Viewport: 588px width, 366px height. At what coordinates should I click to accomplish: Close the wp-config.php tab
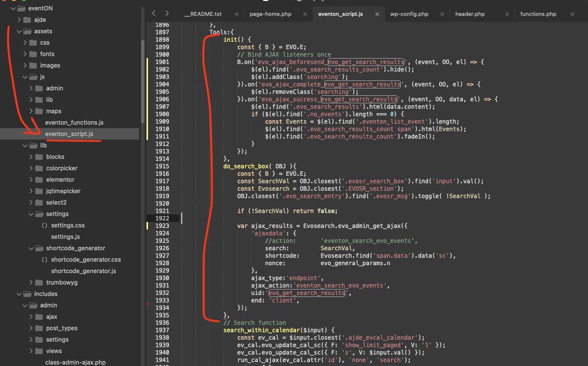pos(441,14)
